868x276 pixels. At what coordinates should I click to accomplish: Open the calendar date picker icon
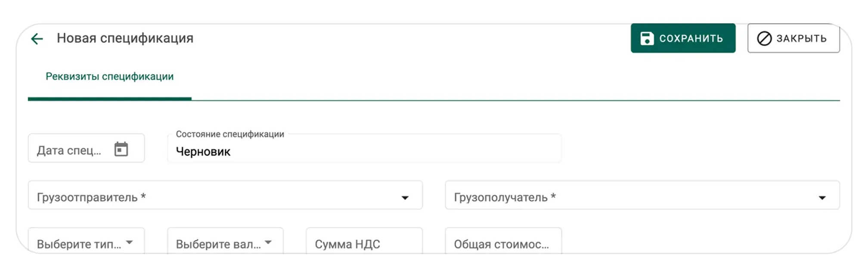click(x=121, y=149)
